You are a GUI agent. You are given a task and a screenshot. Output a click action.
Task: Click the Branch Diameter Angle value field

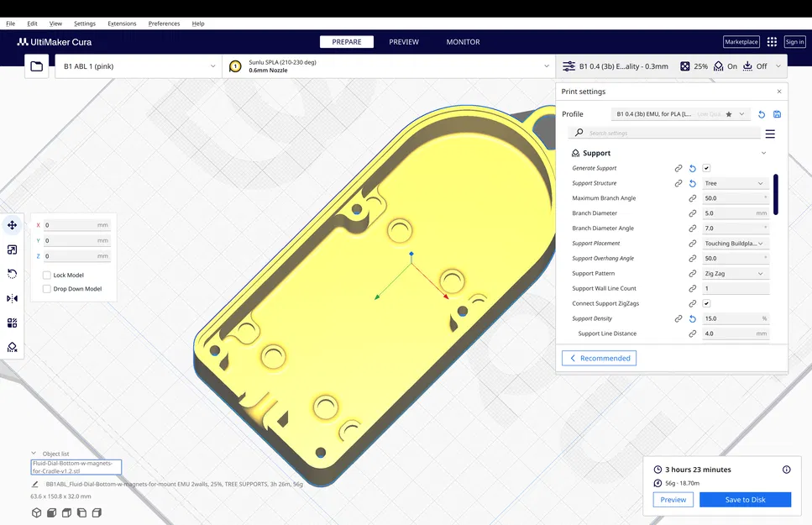click(736, 228)
